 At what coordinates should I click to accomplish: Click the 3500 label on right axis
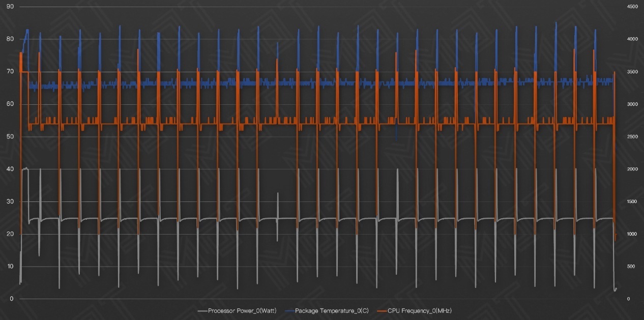pyautogui.click(x=632, y=72)
